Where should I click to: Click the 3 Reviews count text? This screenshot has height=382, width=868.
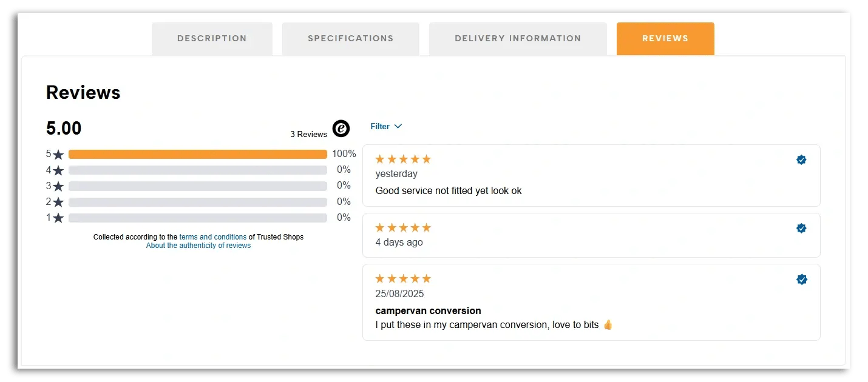309,134
